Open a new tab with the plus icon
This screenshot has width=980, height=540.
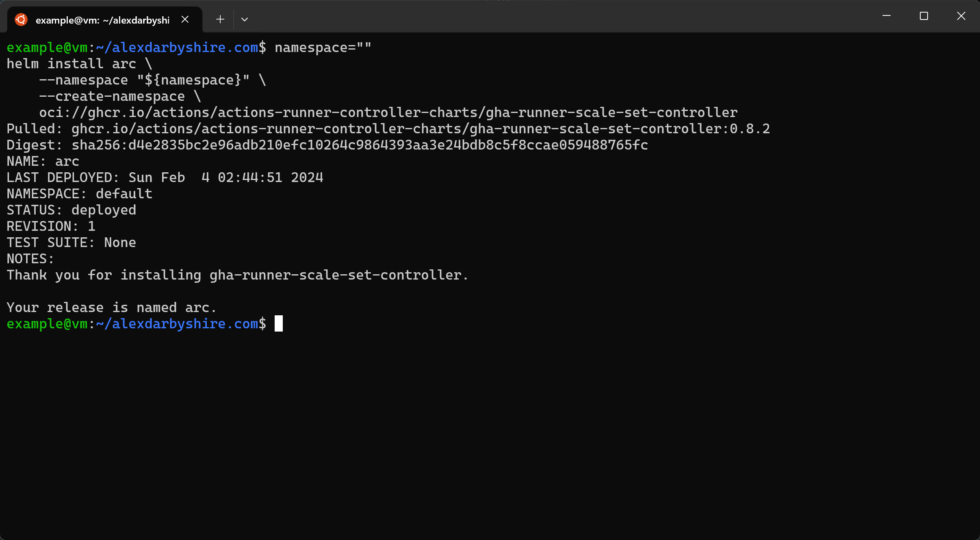220,19
